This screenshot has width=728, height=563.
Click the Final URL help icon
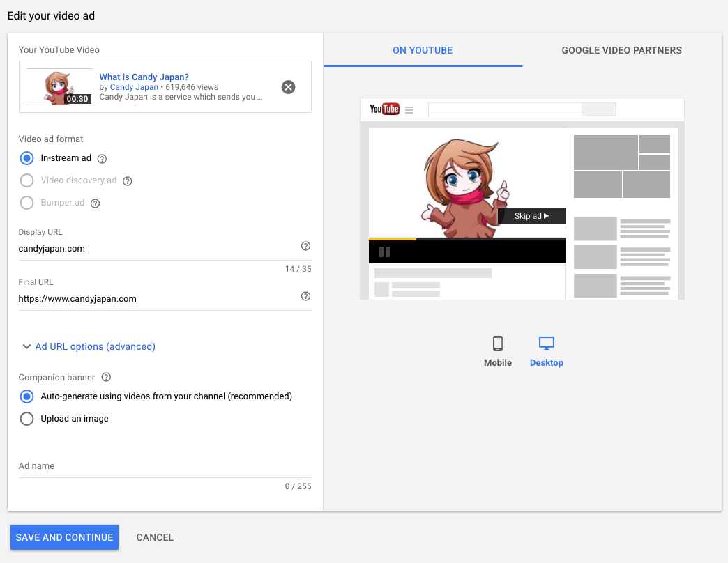[x=305, y=296]
